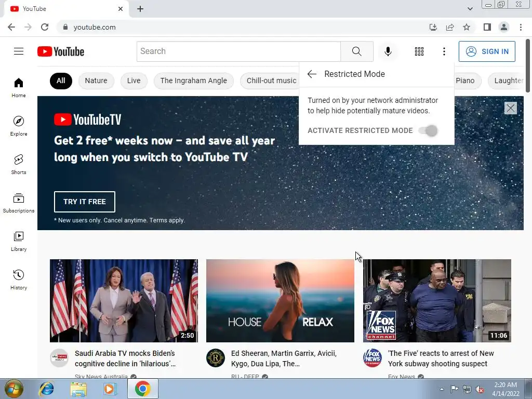Viewport: 532px width, 399px height.
Task: Click the Chrome taskbar icon
Action: (x=143, y=389)
